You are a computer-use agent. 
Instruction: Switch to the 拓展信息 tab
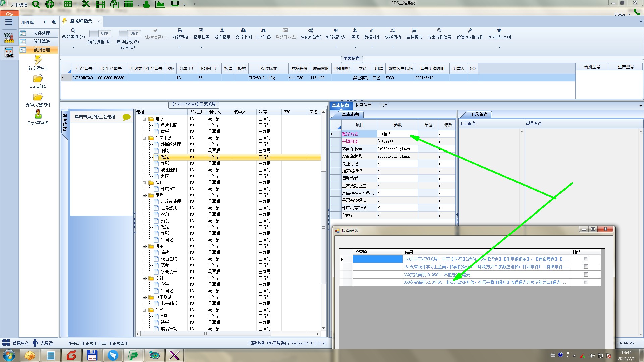[x=363, y=106]
